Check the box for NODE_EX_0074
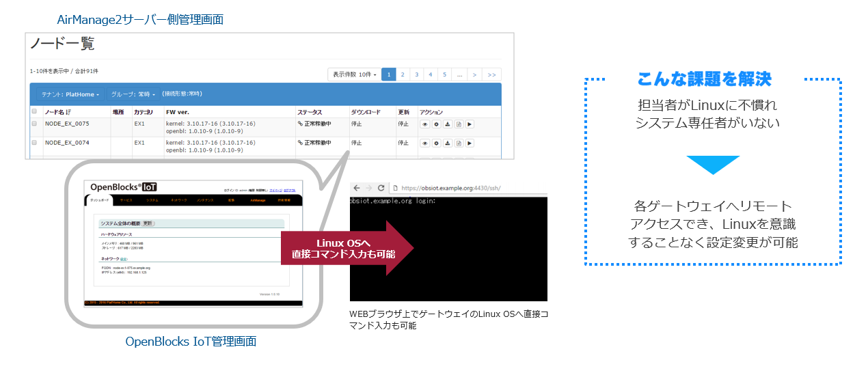This screenshot has height=373, width=868. [x=34, y=143]
